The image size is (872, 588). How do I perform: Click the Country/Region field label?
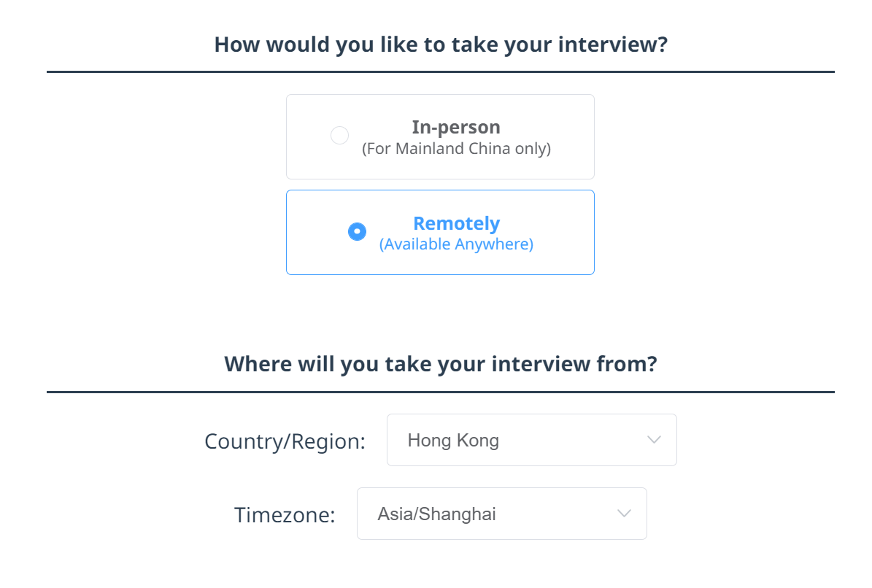pos(285,441)
